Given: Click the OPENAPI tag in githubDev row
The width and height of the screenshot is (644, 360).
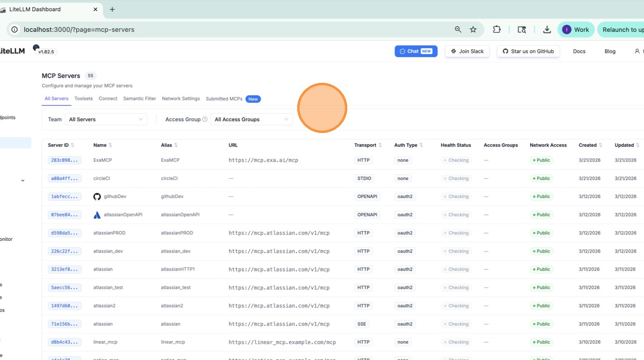Looking at the screenshot, I should [367, 197].
